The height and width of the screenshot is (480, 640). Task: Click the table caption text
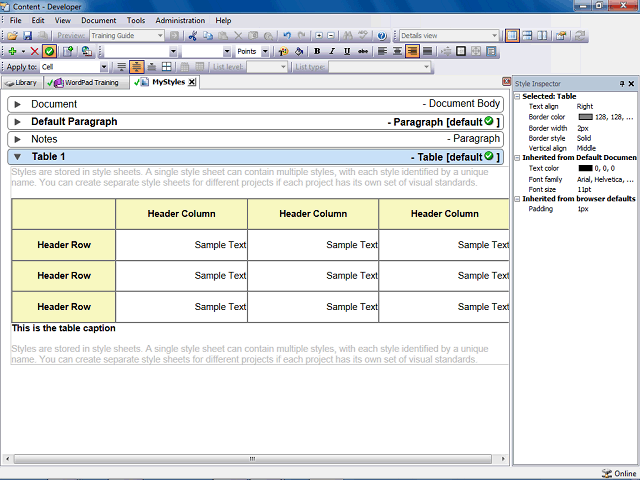click(x=64, y=328)
